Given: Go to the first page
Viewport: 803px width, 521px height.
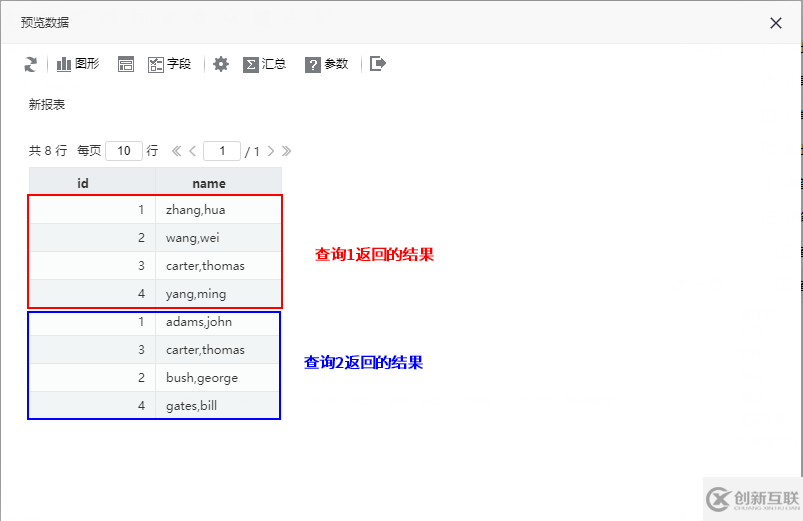Looking at the screenshot, I should coord(176,151).
